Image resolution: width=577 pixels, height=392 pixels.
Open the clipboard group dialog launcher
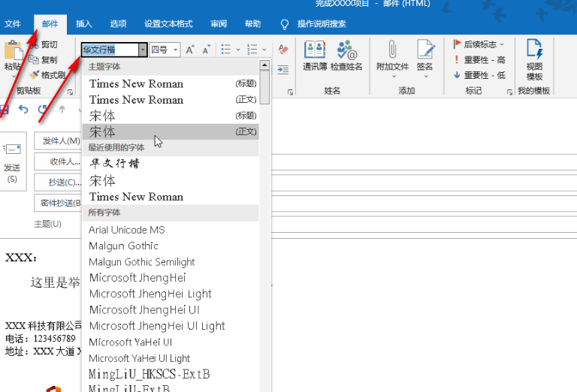[70, 92]
